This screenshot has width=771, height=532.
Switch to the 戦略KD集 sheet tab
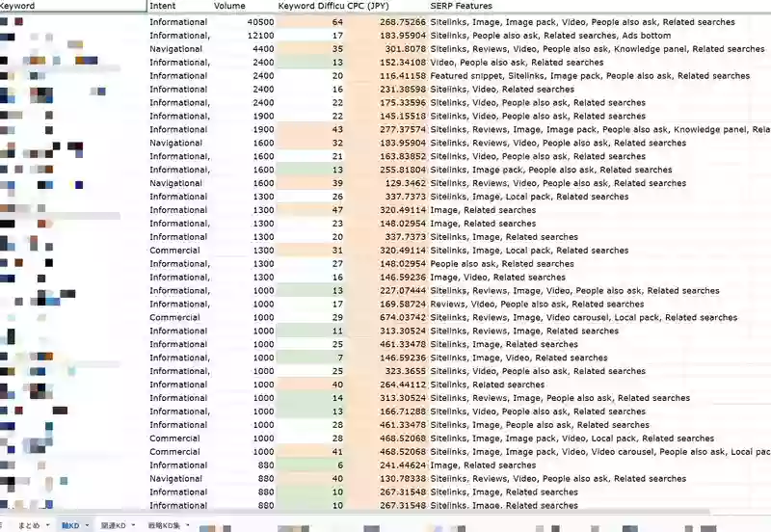[164, 525]
